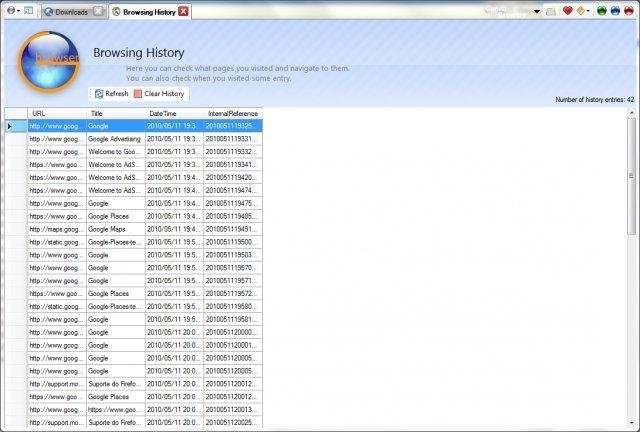
Task: Click the reference cell 2010051119581
Action: 233,320
